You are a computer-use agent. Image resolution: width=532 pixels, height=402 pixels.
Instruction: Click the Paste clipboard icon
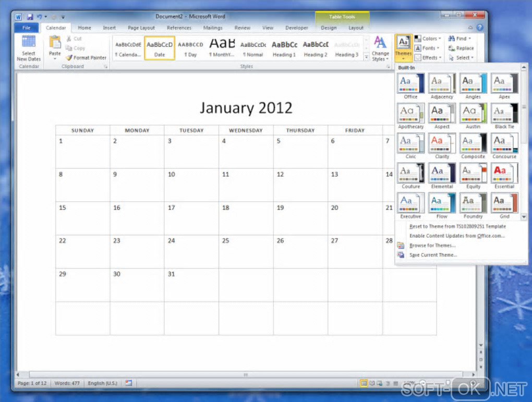point(55,42)
